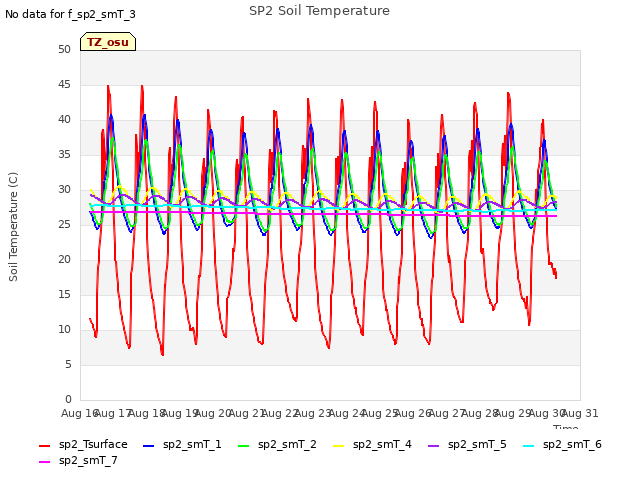Select the sp2_Tsurface legend label
Viewport: 640px width, 480px height.
click(x=93, y=444)
